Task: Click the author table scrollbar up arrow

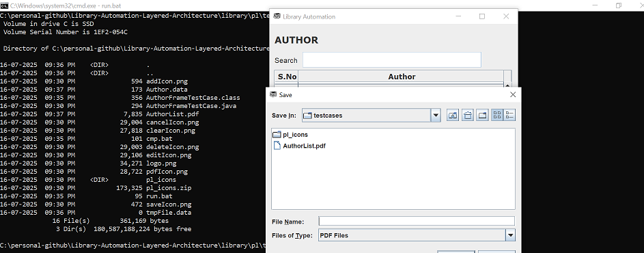Action: pyautogui.click(x=507, y=85)
